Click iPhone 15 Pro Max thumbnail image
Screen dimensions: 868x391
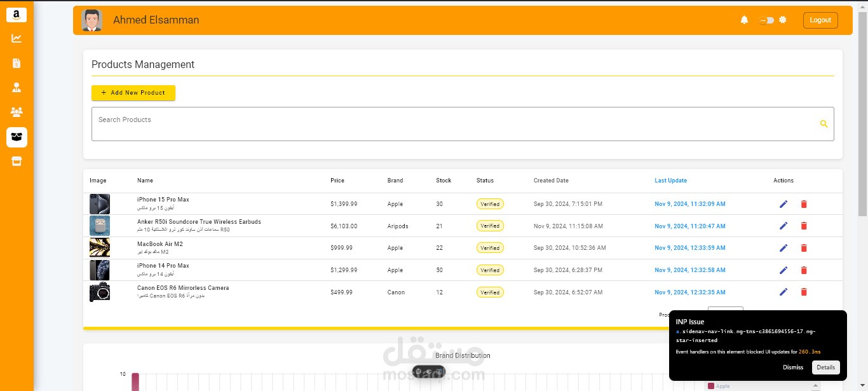tap(100, 204)
